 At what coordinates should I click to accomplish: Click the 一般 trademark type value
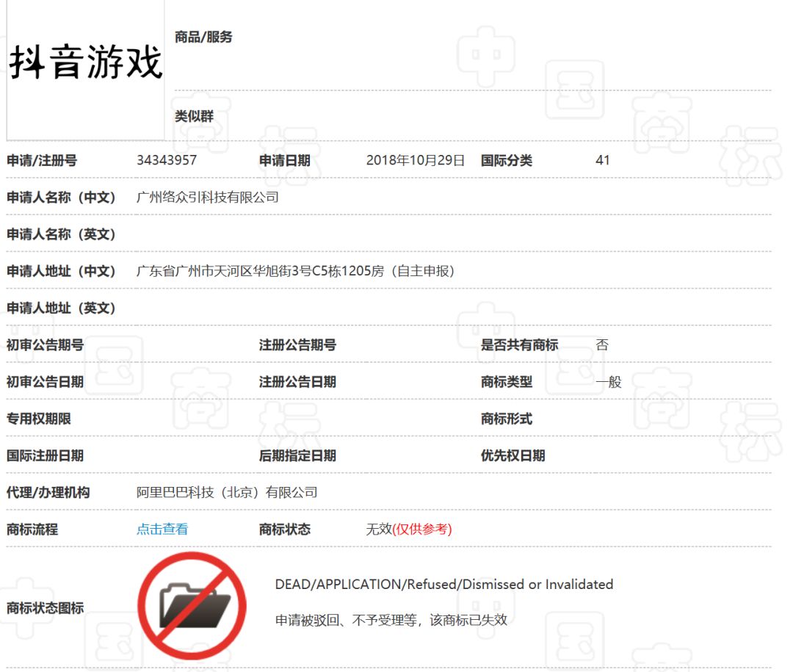click(609, 382)
